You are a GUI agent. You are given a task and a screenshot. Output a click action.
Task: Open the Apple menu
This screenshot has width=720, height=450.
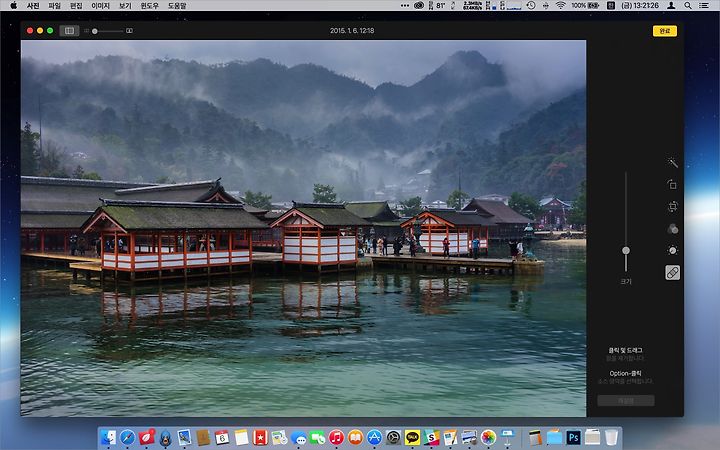(x=13, y=6)
